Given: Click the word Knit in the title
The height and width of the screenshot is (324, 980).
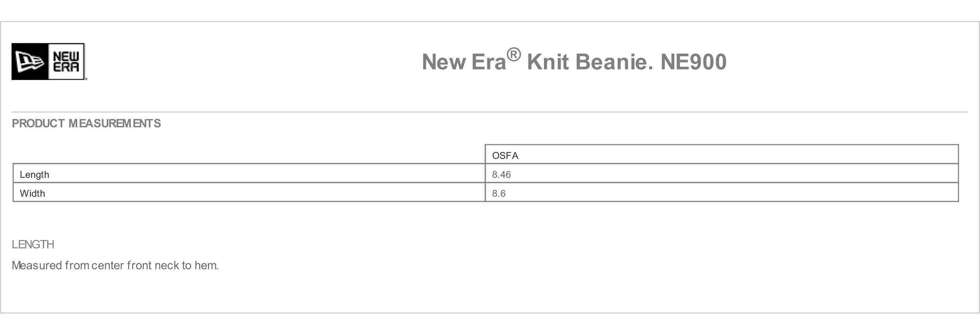Looking at the screenshot, I should pos(548,62).
